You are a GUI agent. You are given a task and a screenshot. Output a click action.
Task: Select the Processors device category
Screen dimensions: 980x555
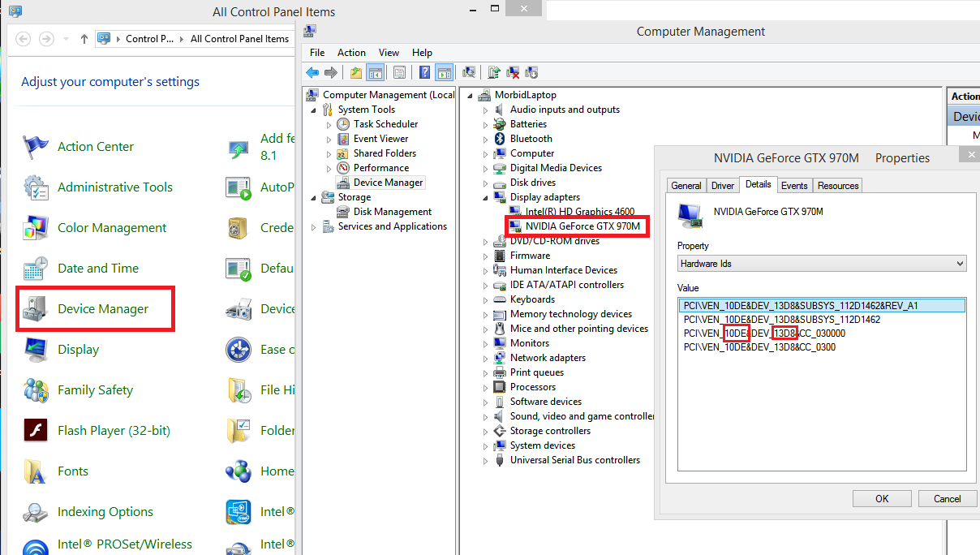click(x=533, y=387)
